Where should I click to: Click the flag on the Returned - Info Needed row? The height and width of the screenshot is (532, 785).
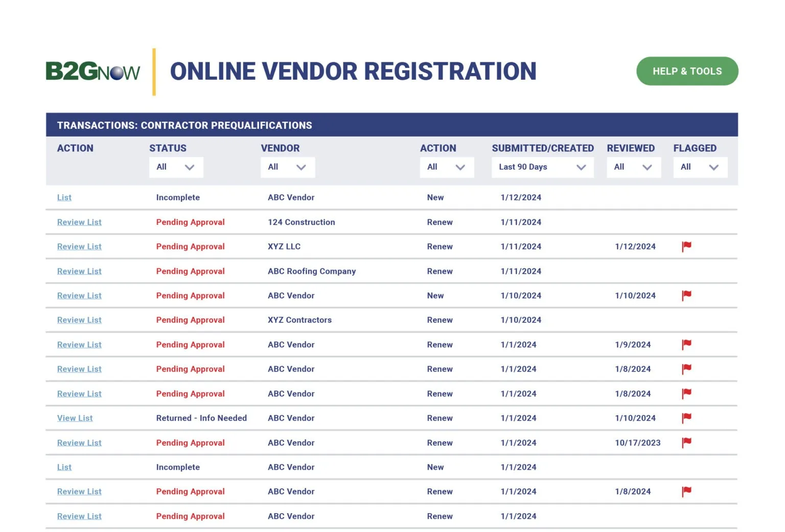[686, 418]
